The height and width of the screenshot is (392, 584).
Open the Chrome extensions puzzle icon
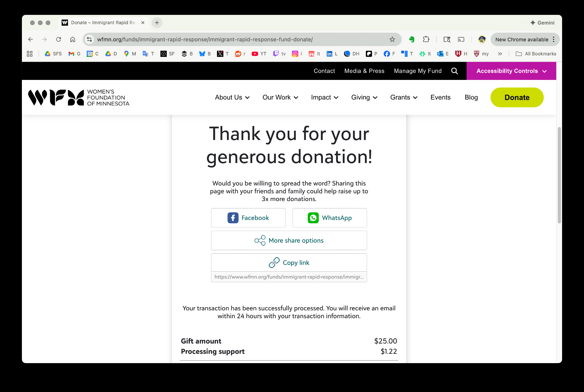426,39
